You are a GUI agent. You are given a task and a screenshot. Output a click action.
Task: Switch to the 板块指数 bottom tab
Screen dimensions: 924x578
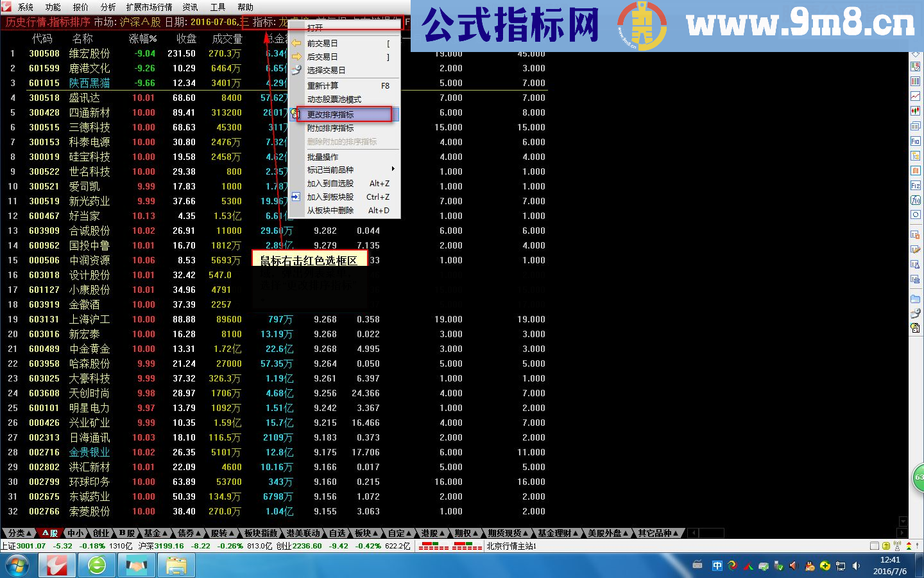pyautogui.click(x=261, y=533)
